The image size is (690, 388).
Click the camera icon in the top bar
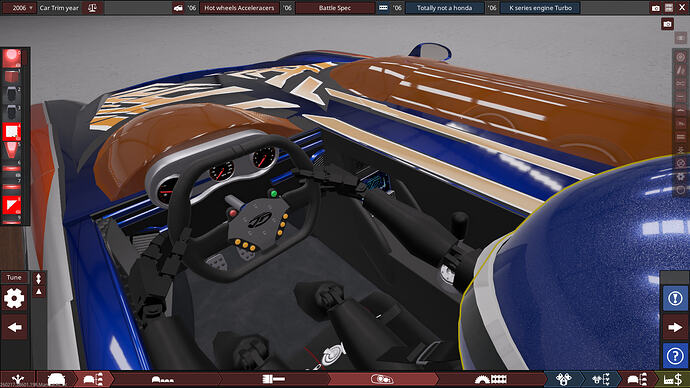[x=656, y=8]
